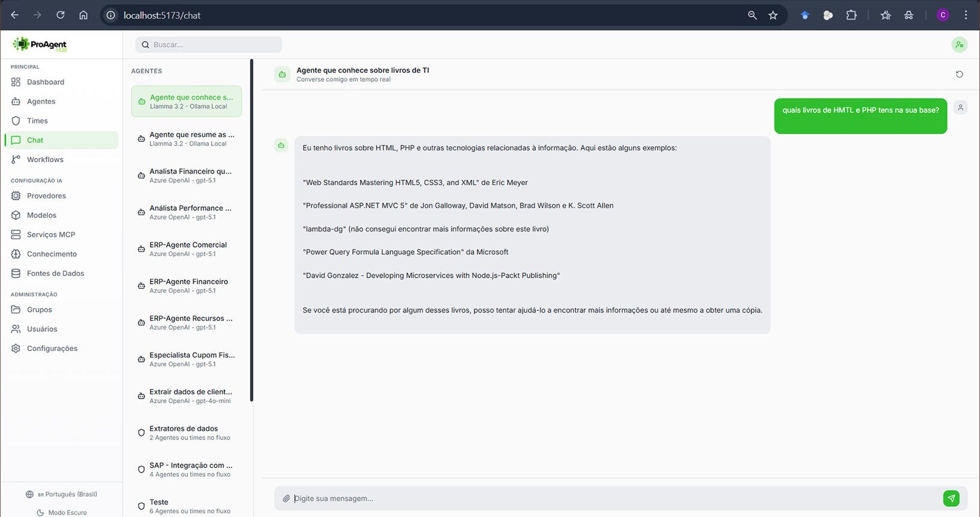Screen dimensions: 980x517
Task: Open Fontes de Dados page
Action: point(55,273)
